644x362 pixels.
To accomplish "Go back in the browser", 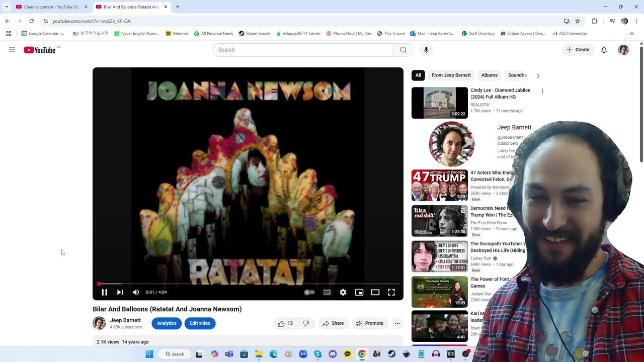I will (x=7, y=21).
